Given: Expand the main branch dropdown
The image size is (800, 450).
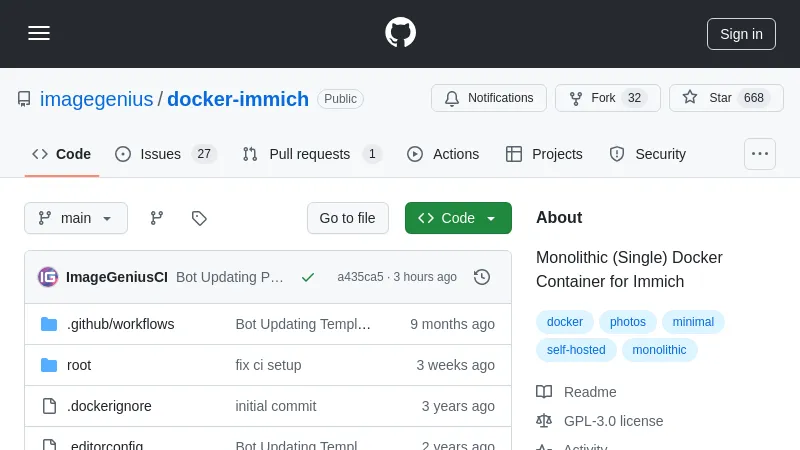Looking at the screenshot, I should 76,218.
